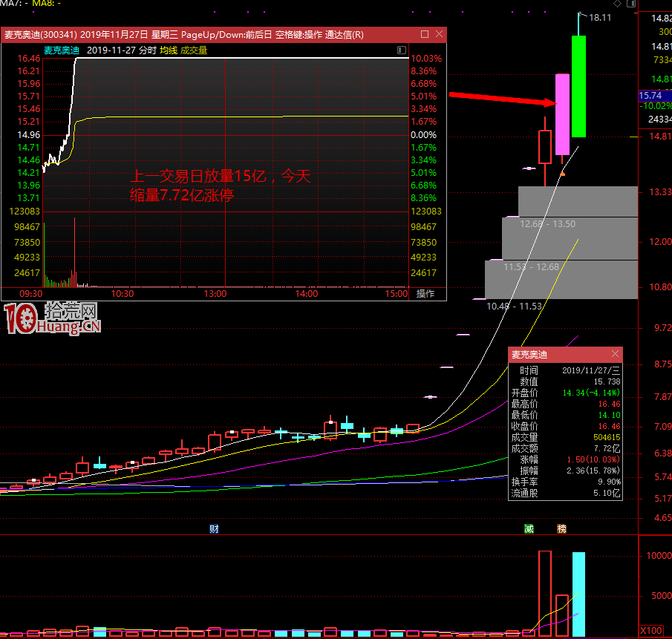
Task: Click the -10.02% change label on right axis
Action: tap(655, 106)
